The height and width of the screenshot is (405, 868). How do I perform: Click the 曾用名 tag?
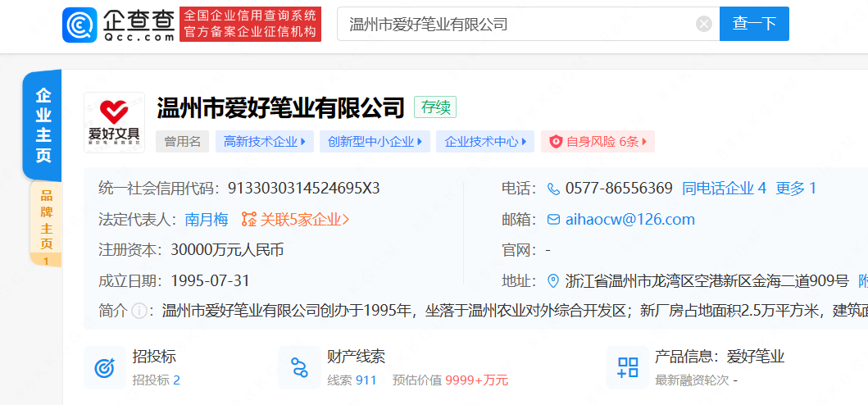(x=183, y=142)
